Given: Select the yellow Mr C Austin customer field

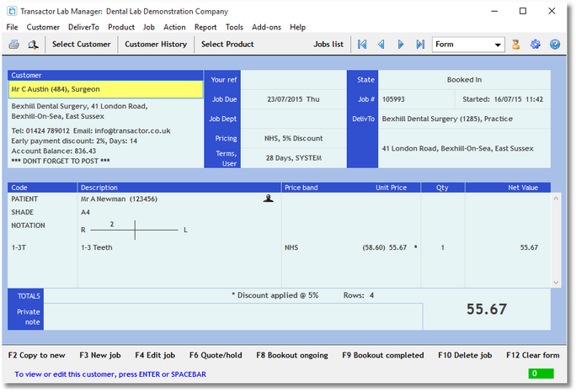Looking at the screenshot, I should click(106, 89).
